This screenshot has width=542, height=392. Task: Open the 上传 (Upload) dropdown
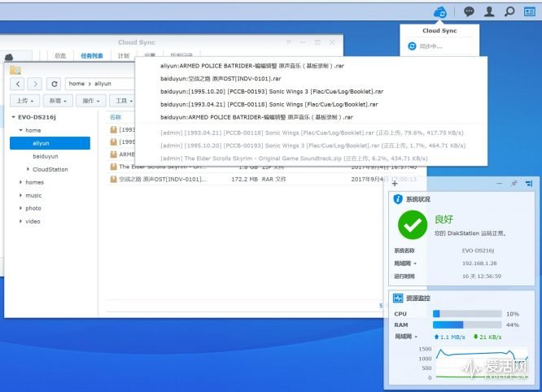[x=24, y=101]
